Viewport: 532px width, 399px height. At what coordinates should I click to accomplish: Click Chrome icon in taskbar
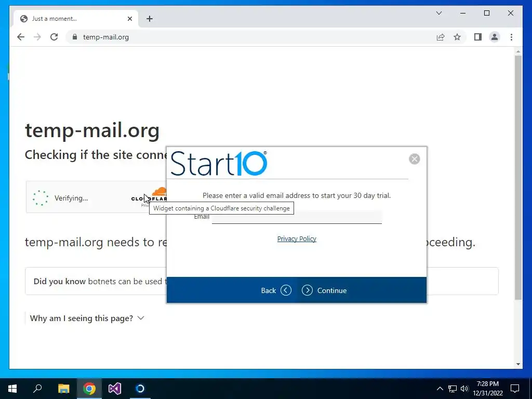[x=89, y=389]
